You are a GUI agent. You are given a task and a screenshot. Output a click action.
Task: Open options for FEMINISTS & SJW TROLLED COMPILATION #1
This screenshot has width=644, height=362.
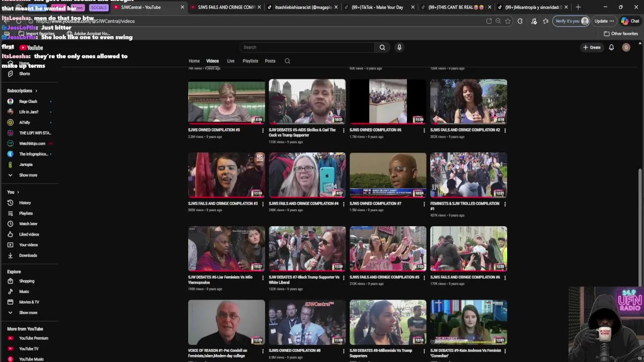(505, 204)
